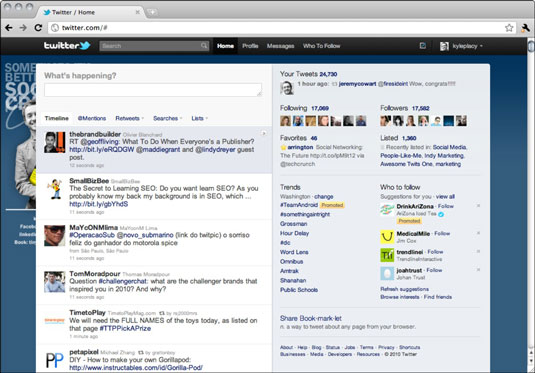
Task: Click the browser back arrow
Action: (x=9, y=28)
